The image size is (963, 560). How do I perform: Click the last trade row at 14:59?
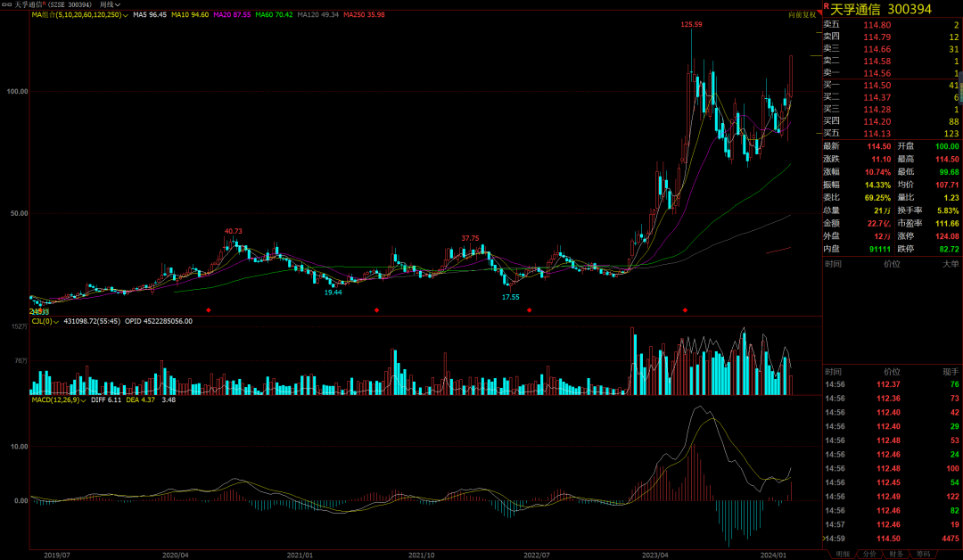(x=892, y=539)
